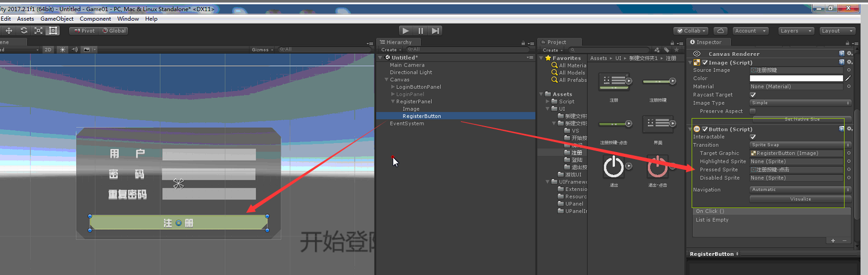Viewport: 868px width, 275px height.
Task: Select the Rotate tool
Action: pos(24,31)
